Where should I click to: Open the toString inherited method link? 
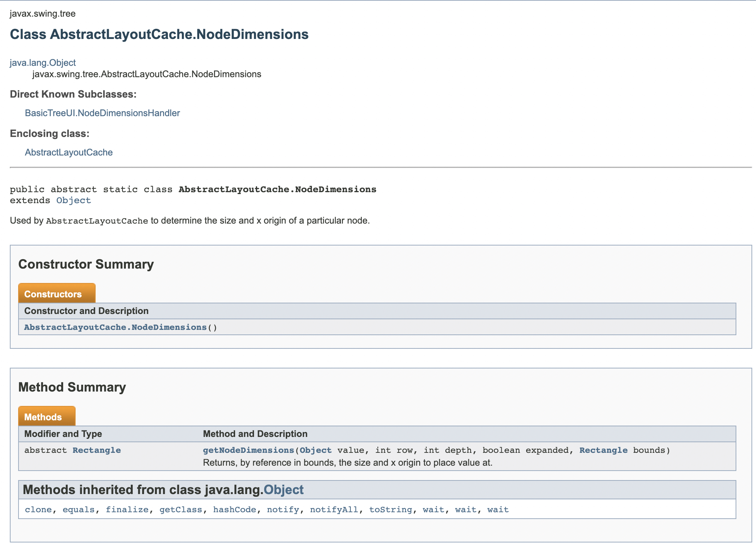[390, 510]
